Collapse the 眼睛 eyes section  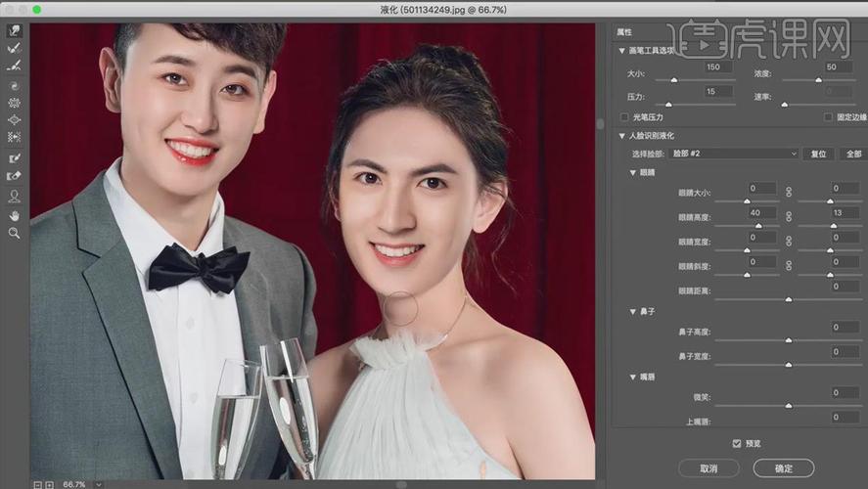pos(633,172)
